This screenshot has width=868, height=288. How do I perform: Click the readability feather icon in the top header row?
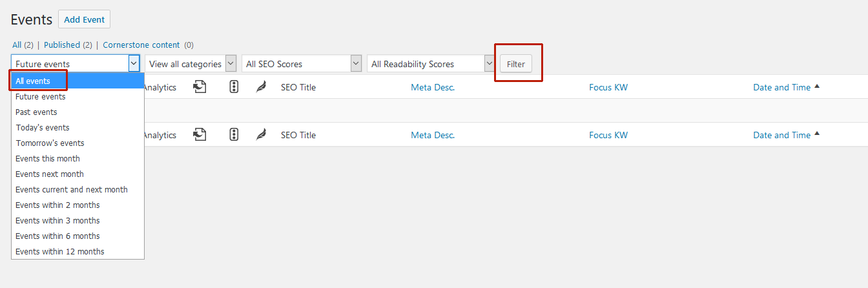click(x=261, y=87)
